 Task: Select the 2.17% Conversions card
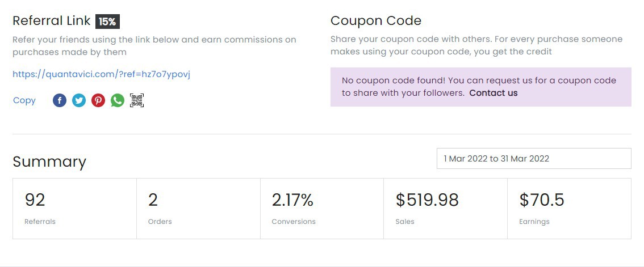[322, 209]
